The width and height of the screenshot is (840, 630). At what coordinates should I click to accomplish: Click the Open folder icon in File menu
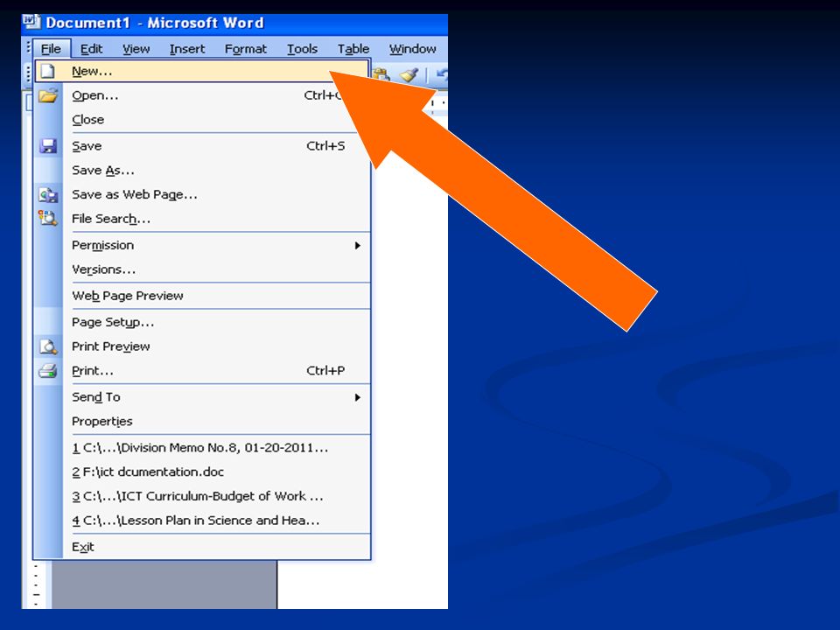click(47, 95)
